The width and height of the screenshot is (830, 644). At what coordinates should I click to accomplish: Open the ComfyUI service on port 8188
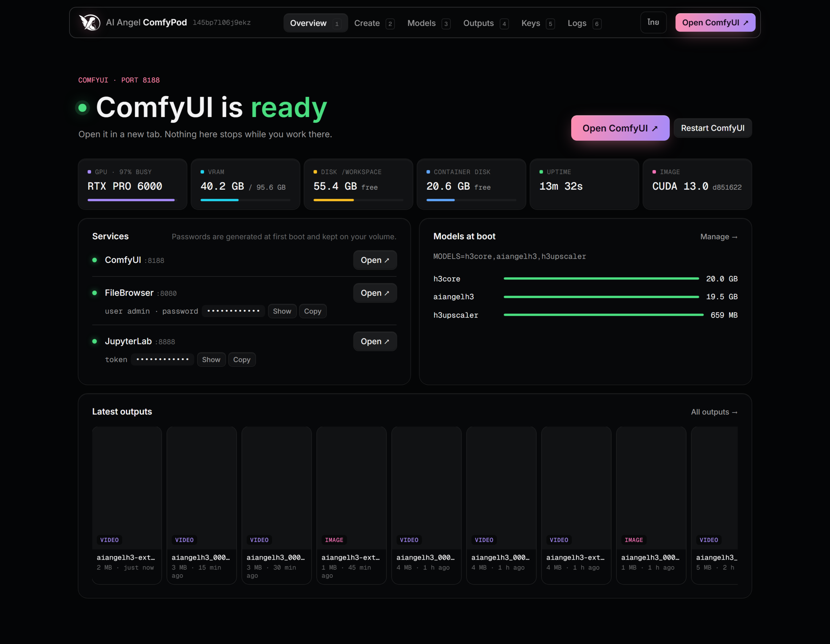375,260
